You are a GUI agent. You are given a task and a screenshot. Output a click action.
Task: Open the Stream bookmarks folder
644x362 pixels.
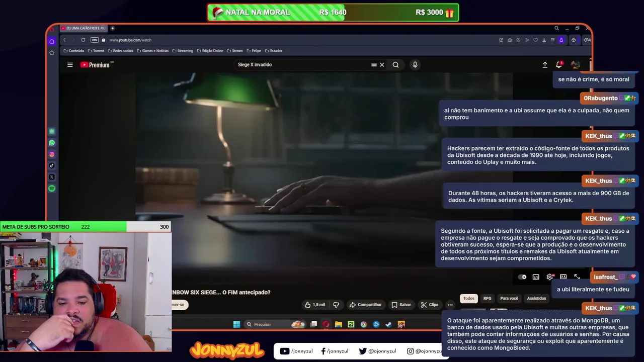(x=234, y=51)
